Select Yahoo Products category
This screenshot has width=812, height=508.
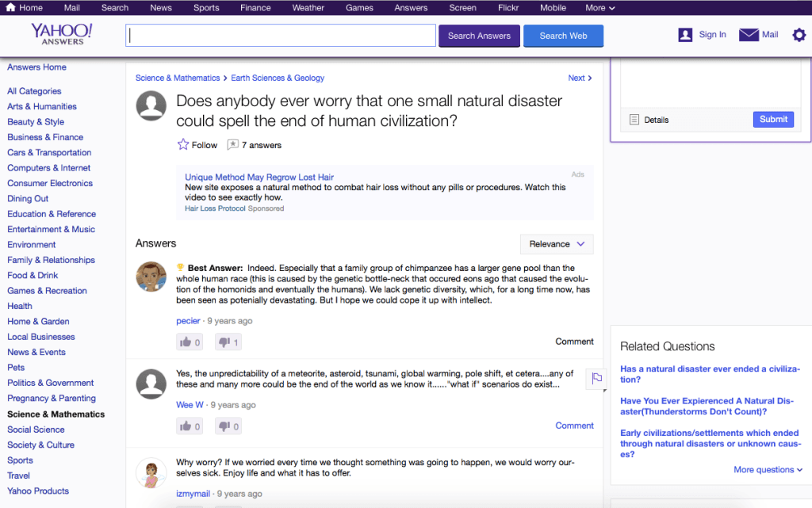click(x=38, y=491)
